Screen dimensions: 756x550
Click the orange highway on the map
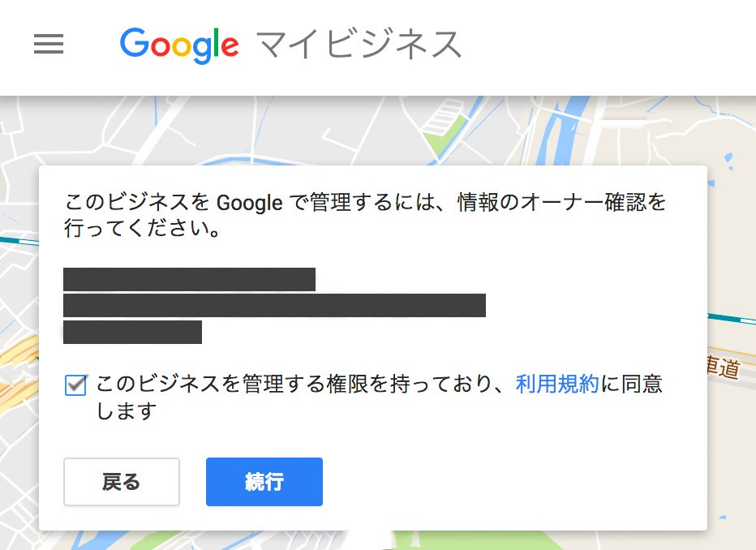[17, 376]
